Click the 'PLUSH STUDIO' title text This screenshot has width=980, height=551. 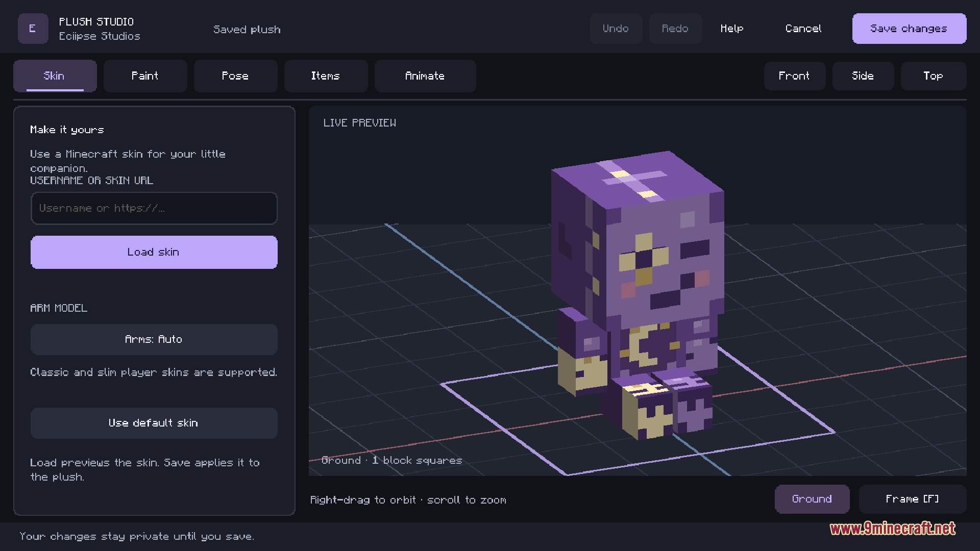pos(96,22)
